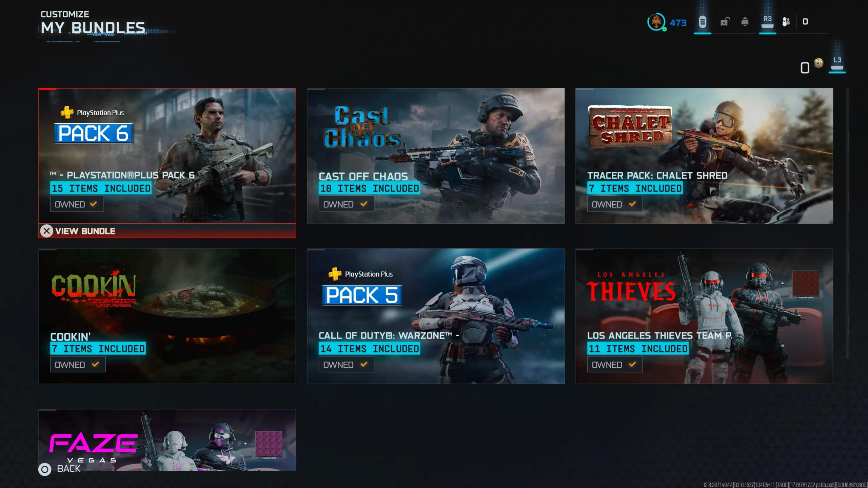Viewport: 868px width, 488px height.
Task: Click the "TRACER PACK: CHALET SHRED" title
Action: (657, 176)
